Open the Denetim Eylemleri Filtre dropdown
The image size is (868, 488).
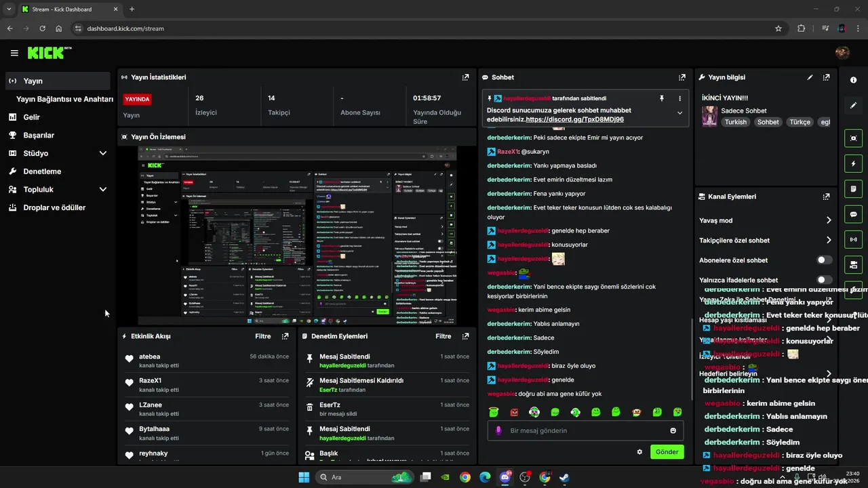click(443, 336)
